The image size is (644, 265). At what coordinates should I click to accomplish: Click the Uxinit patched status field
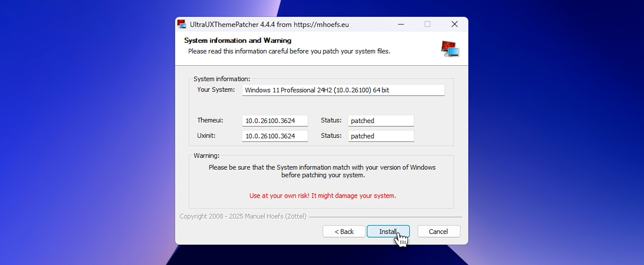pyautogui.click(x=381, y=136)
